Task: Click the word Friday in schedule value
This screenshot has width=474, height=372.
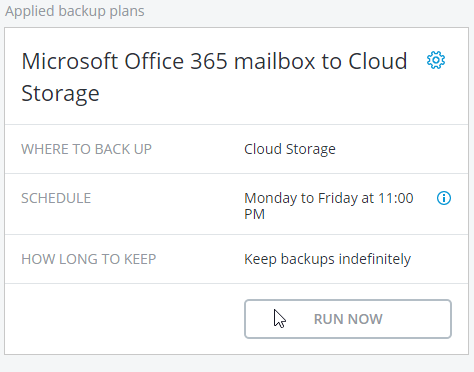Action: pos(338,198)
